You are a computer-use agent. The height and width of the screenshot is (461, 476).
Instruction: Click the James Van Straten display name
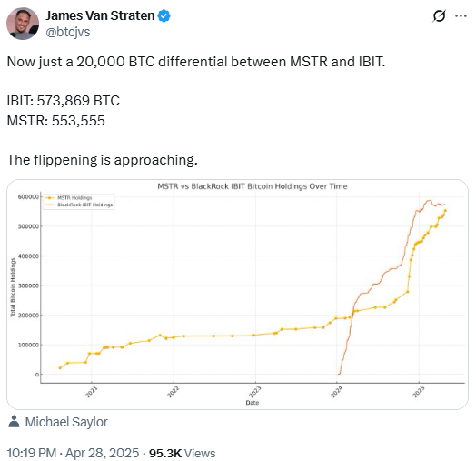pyautogui.click(x=100, y=15)
